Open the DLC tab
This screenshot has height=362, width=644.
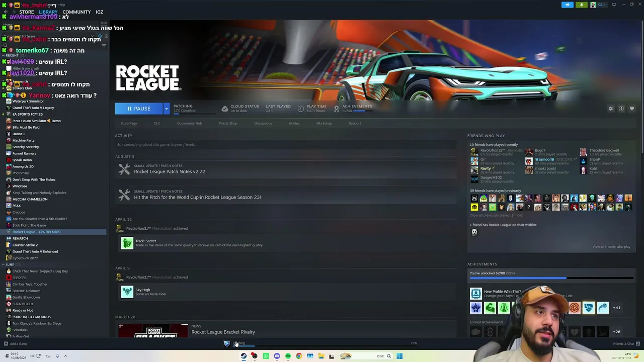pos(157,123)
